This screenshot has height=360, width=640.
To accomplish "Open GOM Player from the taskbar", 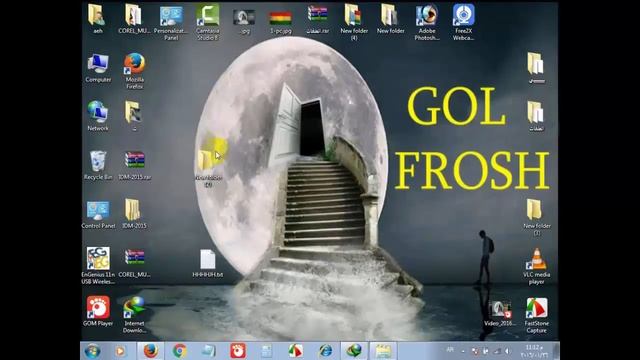I will coord(238,351).
